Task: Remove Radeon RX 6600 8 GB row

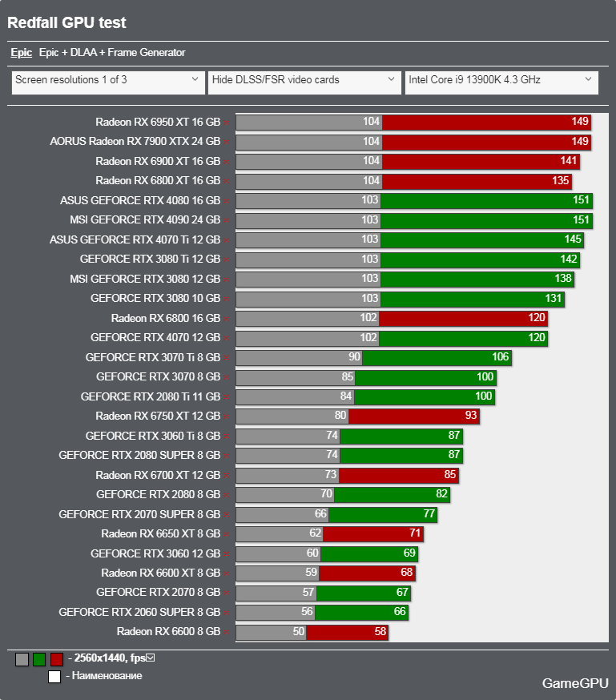Action: point(227,633)
